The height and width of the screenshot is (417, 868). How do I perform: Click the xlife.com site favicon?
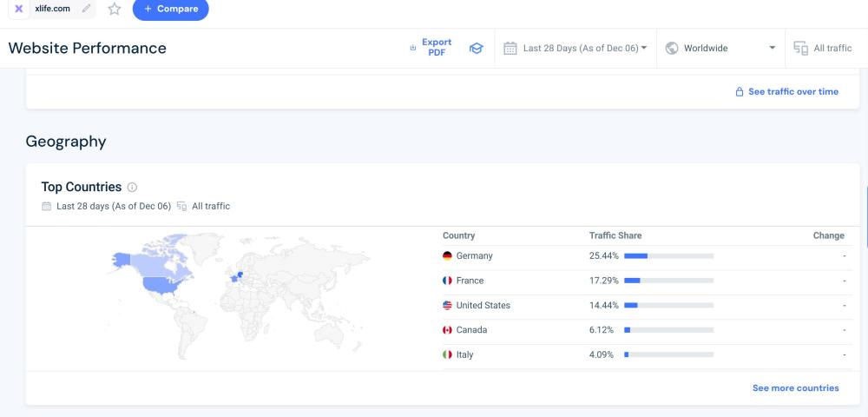coord(19,9)
